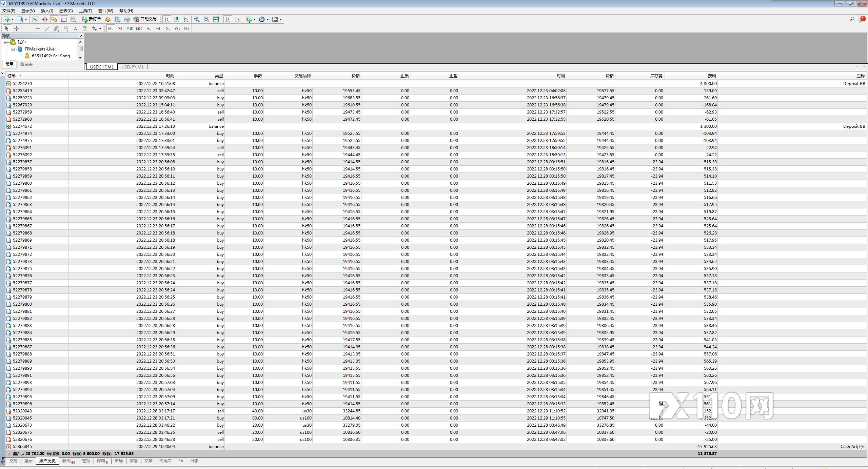Open the 帮助(H) menu

(x=126, y=11)
